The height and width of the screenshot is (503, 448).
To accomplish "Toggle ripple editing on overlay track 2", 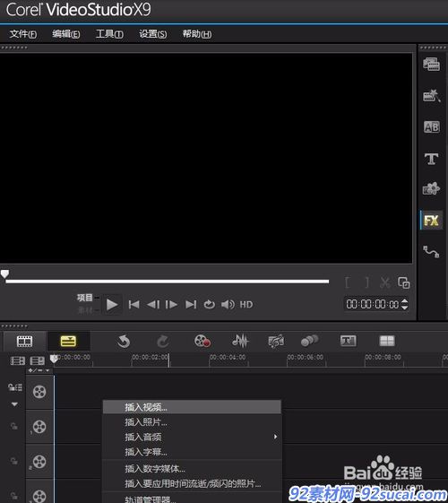I will click(x=13, y=461).
